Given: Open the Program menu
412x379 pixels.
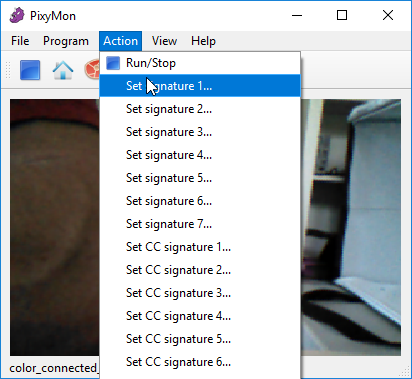Looking at the screenshot, I should pyautogui.click(x=66, y=41).
